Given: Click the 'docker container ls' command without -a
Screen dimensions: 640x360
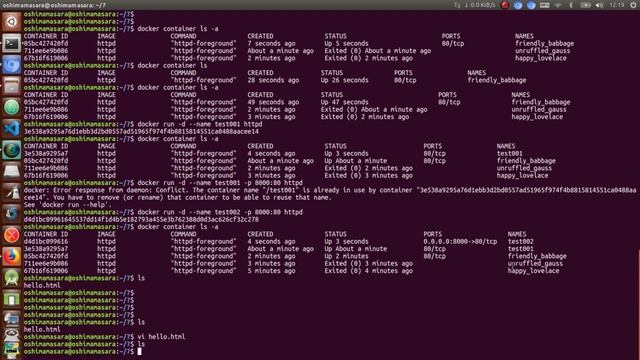Looking at the screenshot, I should point(172,66).
